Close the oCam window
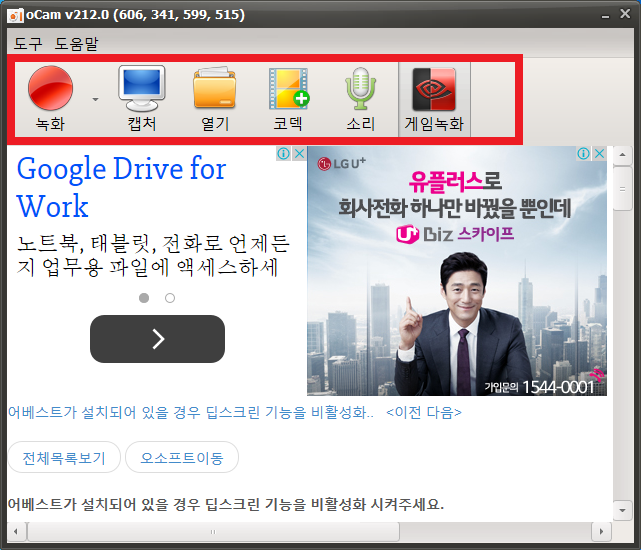Image resolution: width=641 pixels, height=550 pixels. pyautogui.click(x=625, y=14)
